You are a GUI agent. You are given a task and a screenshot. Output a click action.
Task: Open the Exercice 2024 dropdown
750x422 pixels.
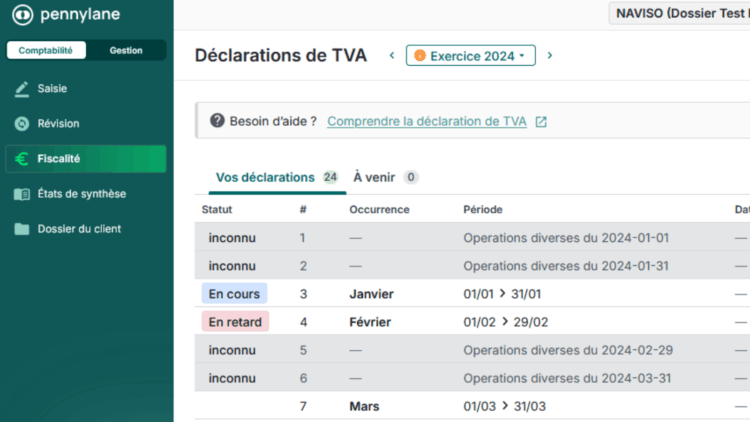point(471,56)
